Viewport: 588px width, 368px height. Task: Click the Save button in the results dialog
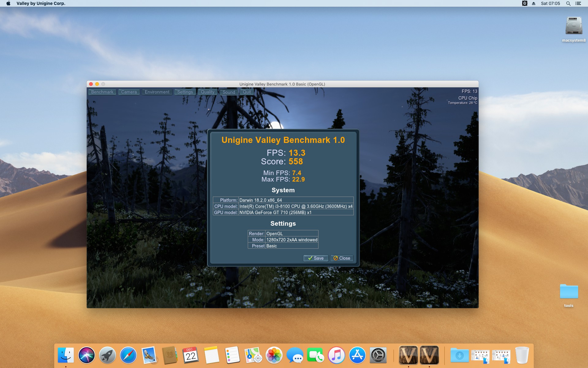pyautogui.click(x=315, y=258)
